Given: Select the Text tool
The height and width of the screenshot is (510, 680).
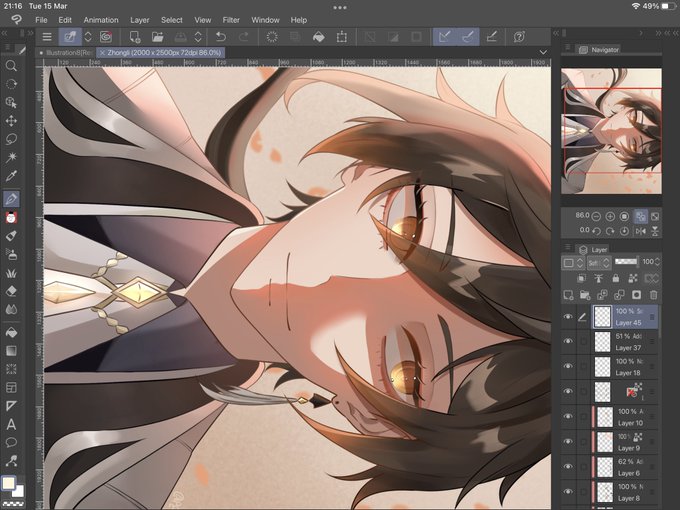Looking at the screenshot, I should [x=11, y=424].
